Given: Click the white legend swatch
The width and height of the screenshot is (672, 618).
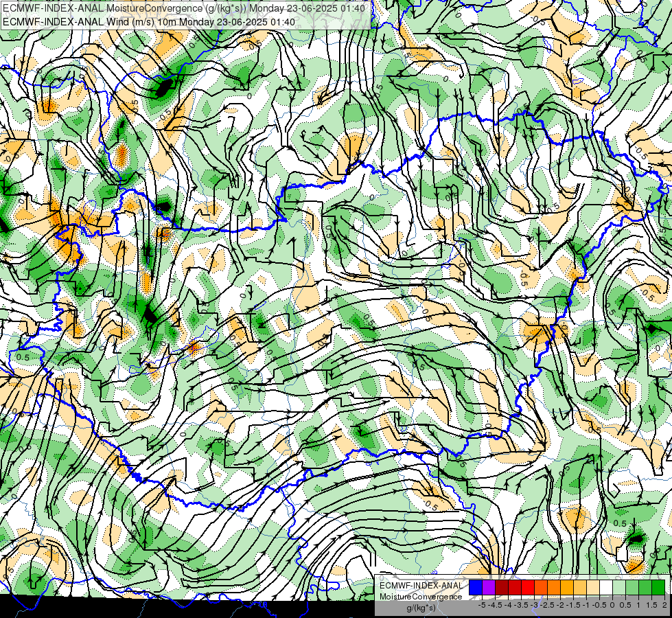Looking at the screenshot, I should click(606, 588).
